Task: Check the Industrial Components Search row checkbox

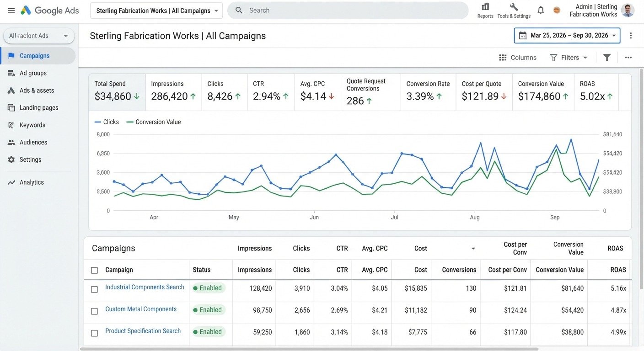Action: [x=94, y=289]
